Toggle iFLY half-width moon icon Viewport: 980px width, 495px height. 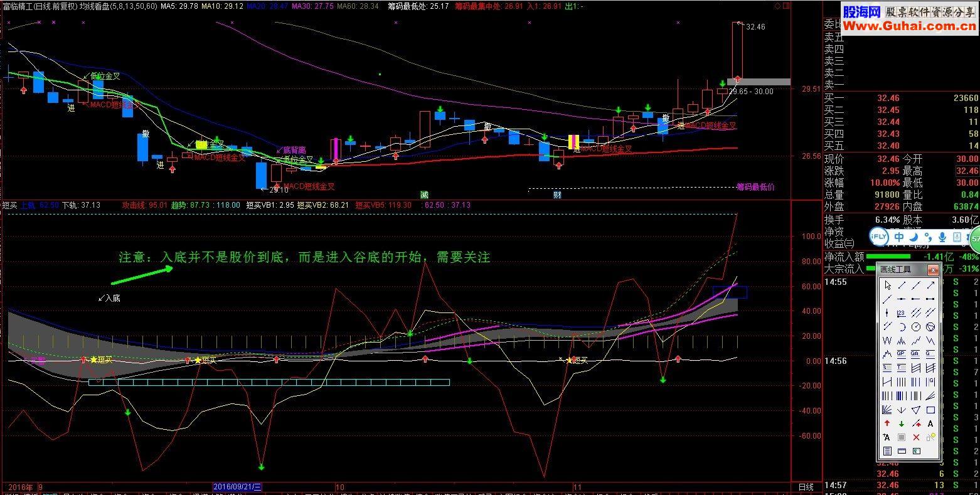913,237
